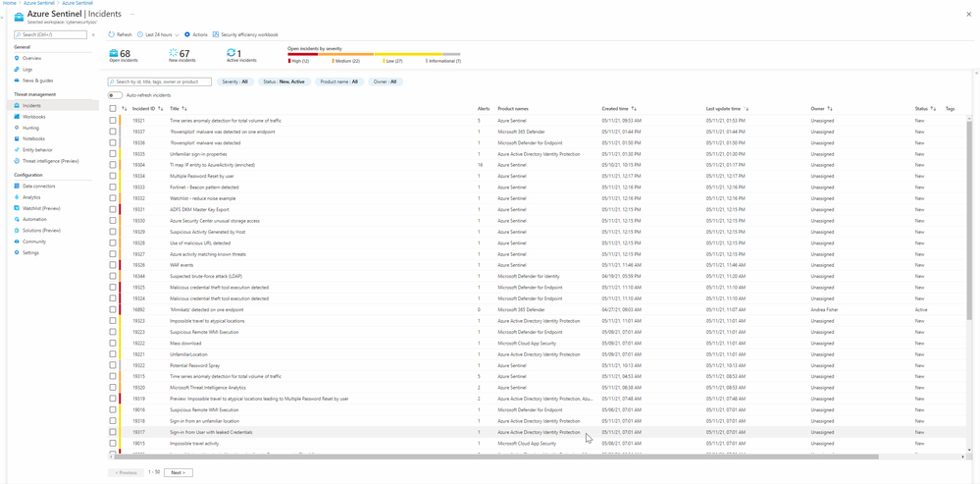Click the vertical scrollbar of incidents table
This screenshot has height=484, width=980.
[x=969, y=219]
